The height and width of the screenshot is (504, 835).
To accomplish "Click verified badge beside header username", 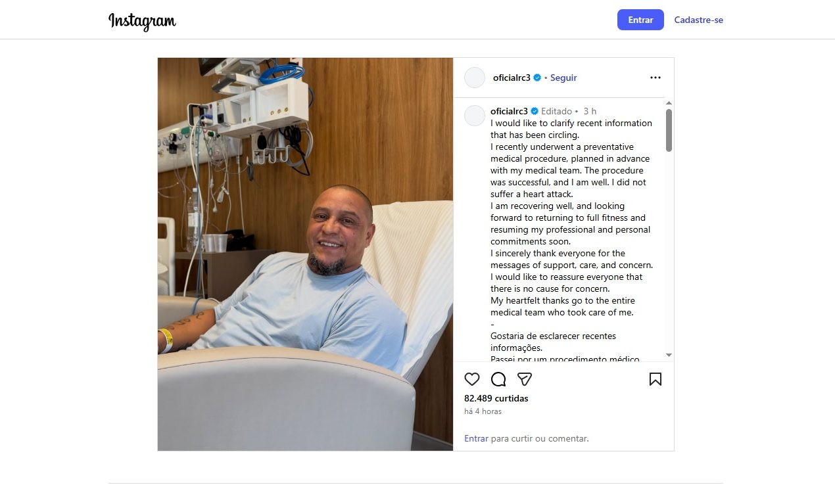I will [537, 78].
